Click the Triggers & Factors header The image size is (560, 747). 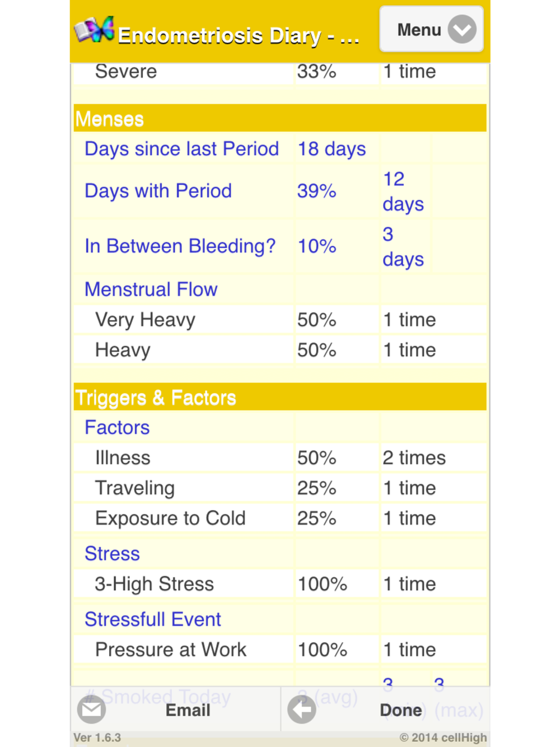pos(156,398)
